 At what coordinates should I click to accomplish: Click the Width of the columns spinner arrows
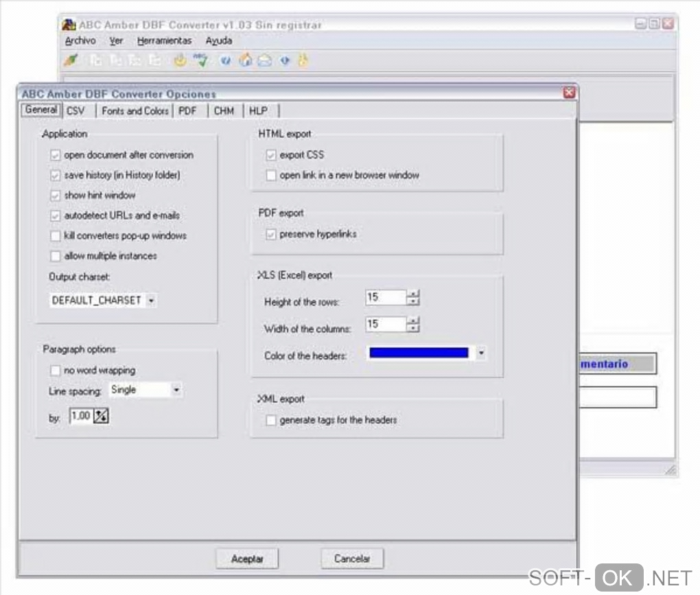[x=413, y=325]
